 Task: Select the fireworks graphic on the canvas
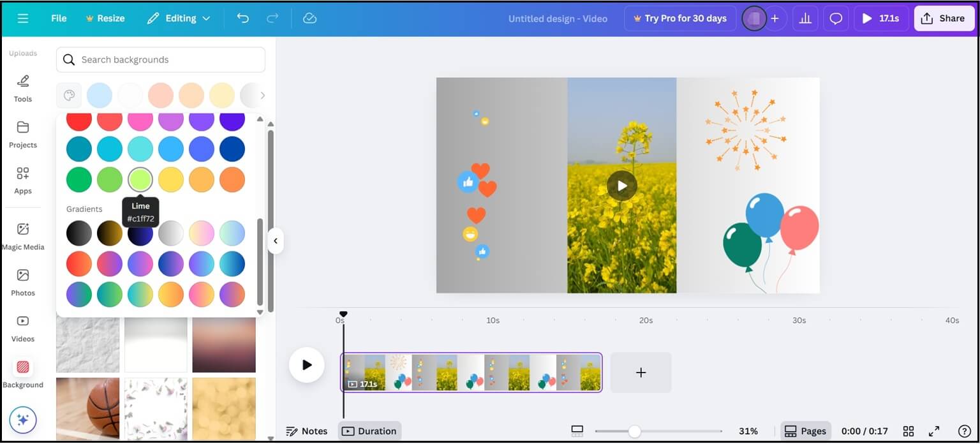(745, 130)
